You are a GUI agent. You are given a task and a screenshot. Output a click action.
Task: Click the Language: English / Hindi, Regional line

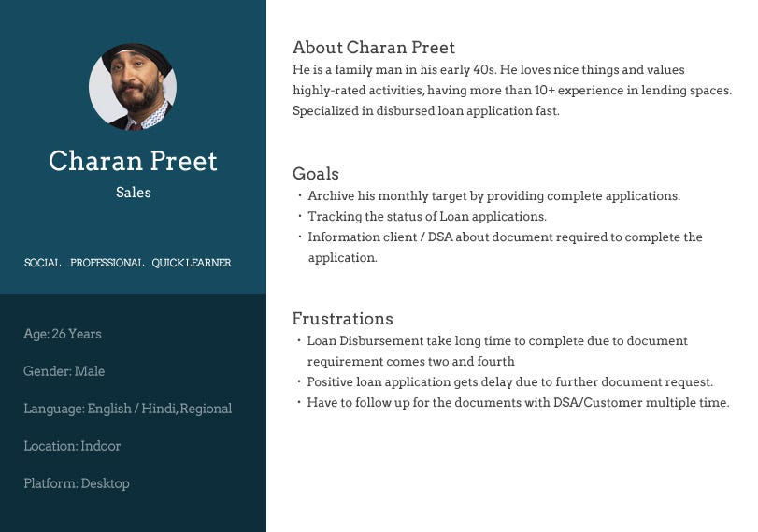[128, 409]
